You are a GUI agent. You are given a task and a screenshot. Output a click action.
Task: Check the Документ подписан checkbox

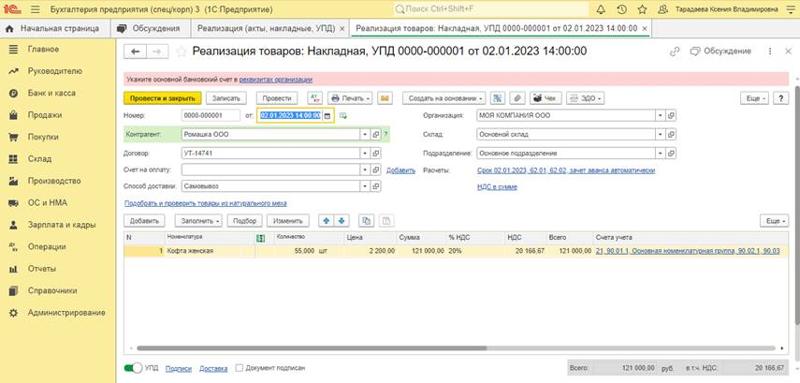coord(239,368)
